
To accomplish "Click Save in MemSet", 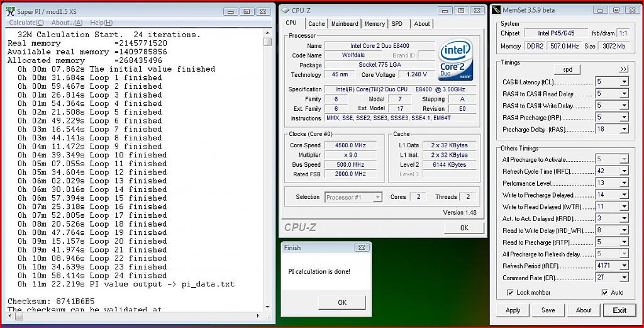I will (x=548, y=310).
